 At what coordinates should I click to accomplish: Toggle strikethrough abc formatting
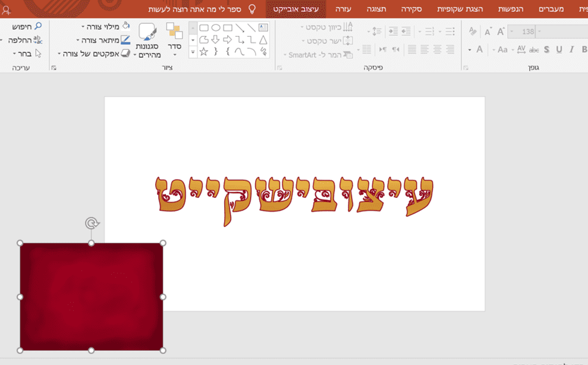(534, 49)
